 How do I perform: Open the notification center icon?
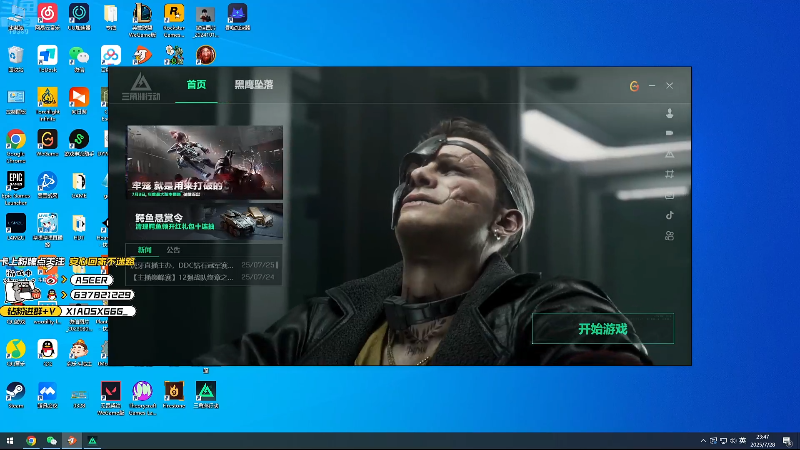(x=788, y=441)
